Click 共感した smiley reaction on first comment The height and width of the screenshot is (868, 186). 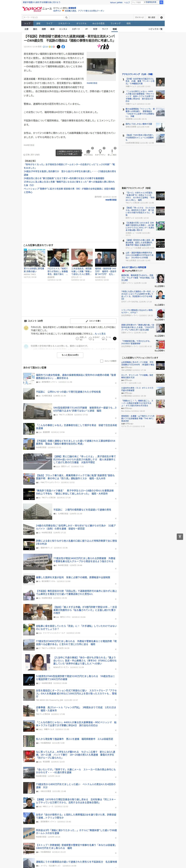(81, 338)
